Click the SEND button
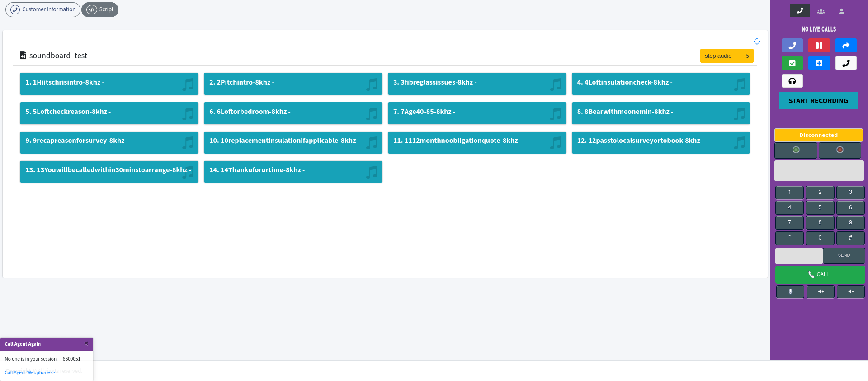Image resolution: width=868 pixels, height=381 pixels. tap(844, 256)
